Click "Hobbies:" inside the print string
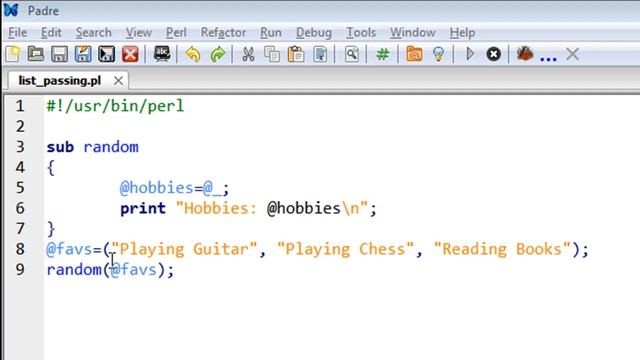The height and width of the screenshot is (360, 640). pyautogui.click(x=221, y=209)
